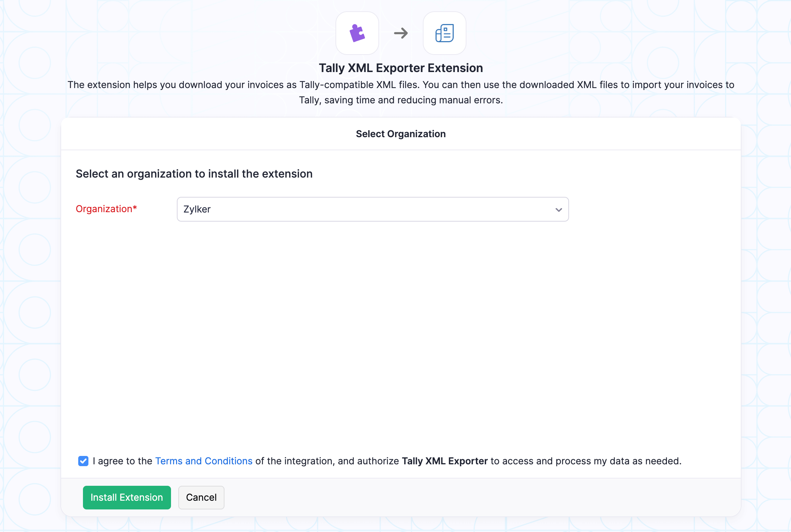This screenshot has height=532, width=791.
Task: Click the 'Select an organization to install' heading
Action: click(x=194, y=174)
